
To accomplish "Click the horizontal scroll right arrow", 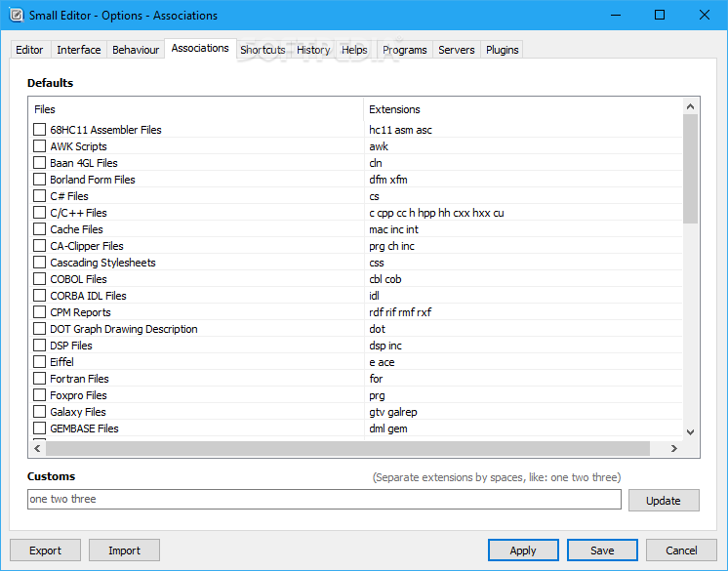I will point(674,448).
